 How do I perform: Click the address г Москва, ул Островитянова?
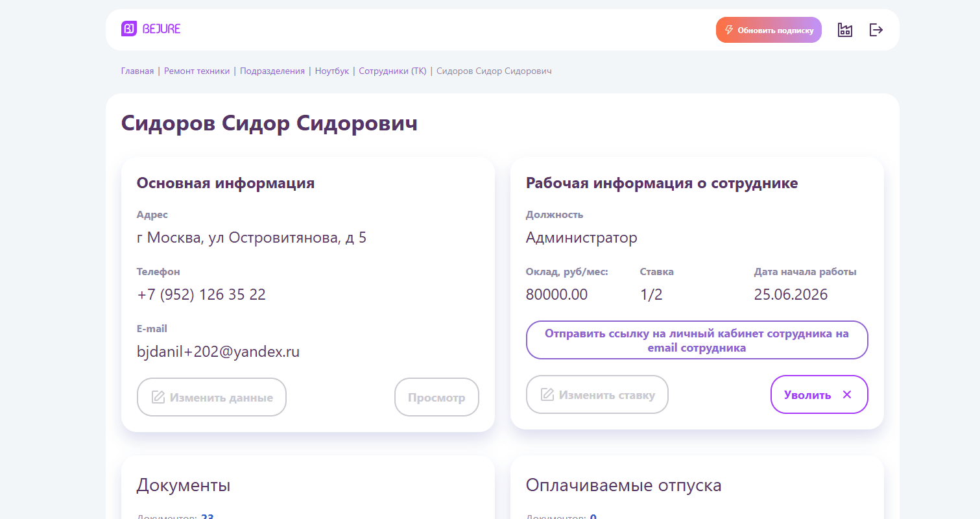tap(252, 238)
